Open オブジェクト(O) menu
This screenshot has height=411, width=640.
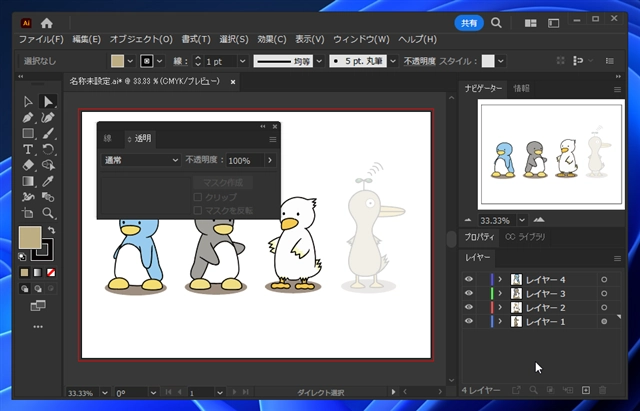(141, 39)
